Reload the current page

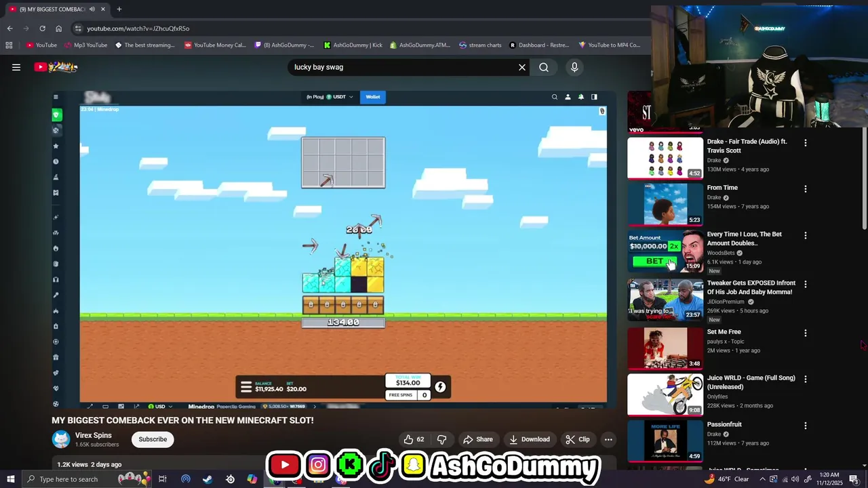pos(42,28)
